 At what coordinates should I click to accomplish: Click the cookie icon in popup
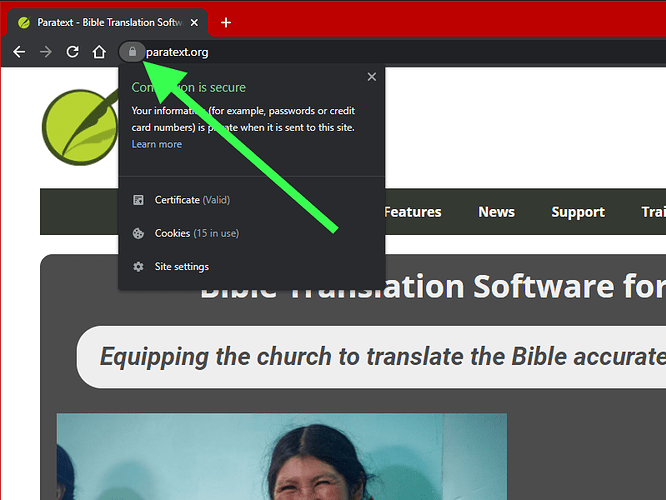pos(138,234)
